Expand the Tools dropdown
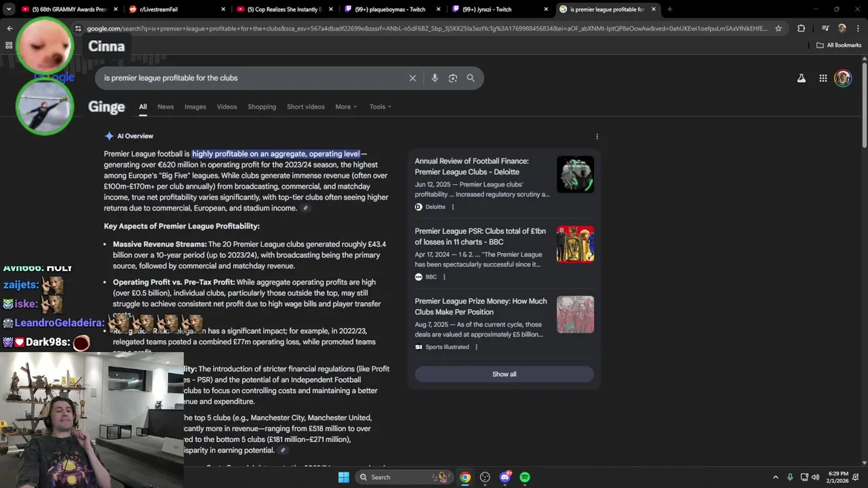This screenshot has height=488, width=868. coord(380,106)
